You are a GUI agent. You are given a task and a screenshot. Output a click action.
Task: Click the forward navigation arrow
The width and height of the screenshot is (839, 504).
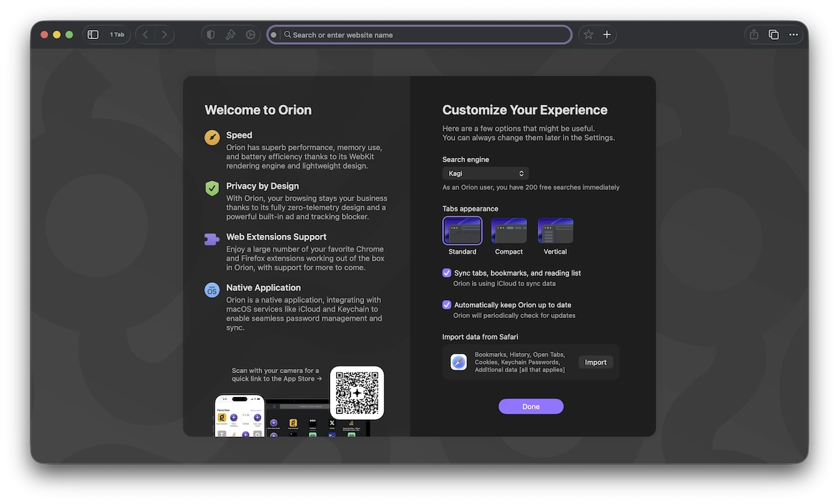pyautogui.click(x=164, y=35)
